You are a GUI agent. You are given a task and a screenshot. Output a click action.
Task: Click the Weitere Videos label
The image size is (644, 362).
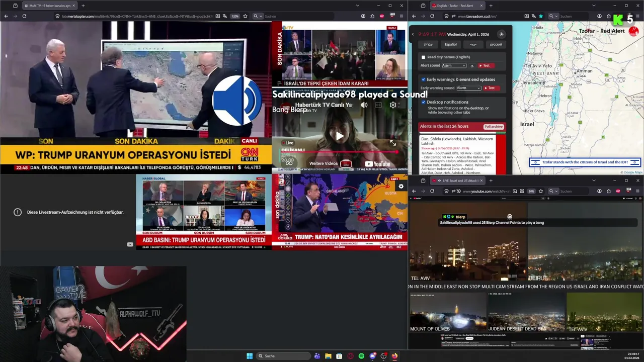click(x=324, y=163)
